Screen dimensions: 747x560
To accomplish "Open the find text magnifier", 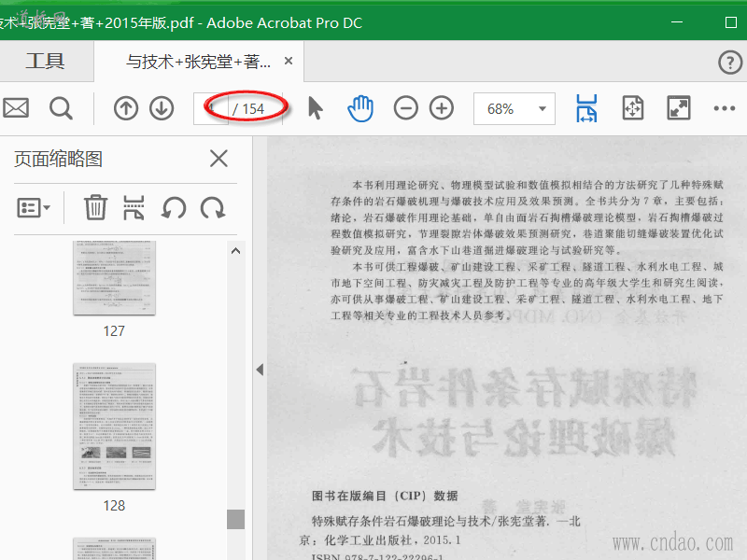I will pos(61,108).
